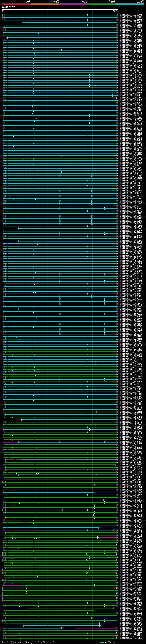Open hit UniRef100_A0AUJ0
The width and height of the screenshot is (146, 644).
(131, 414)
